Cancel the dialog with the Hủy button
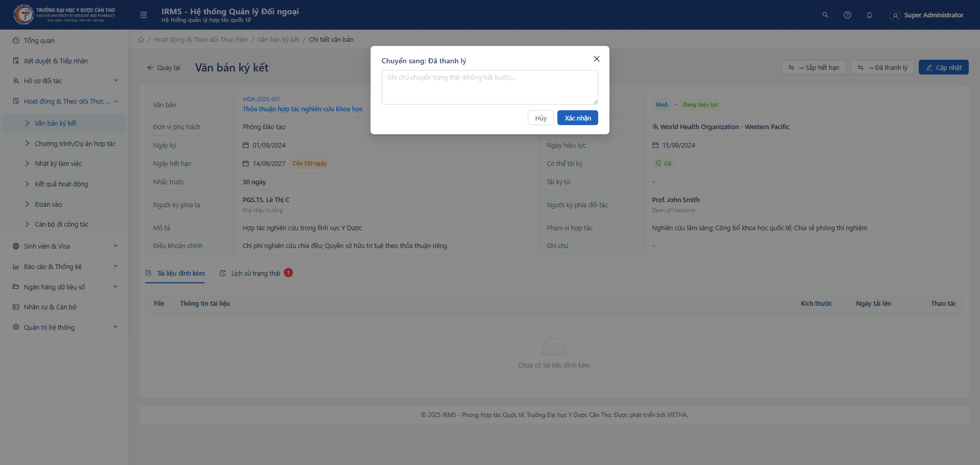Viewport: 980px width, 465px height. pyautogui.click(x=541, y=118)
